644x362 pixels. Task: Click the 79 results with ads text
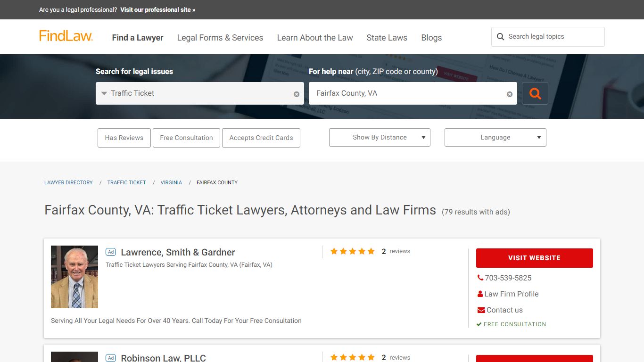point(476,212)
